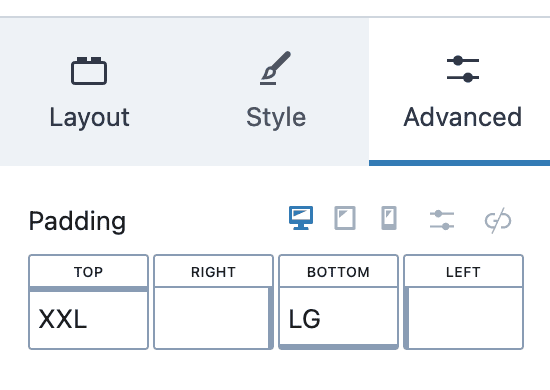Click the Advanced sliders icon
Image resolution: width=550 pixels, height=390 pixels.
tap(463, 69)
